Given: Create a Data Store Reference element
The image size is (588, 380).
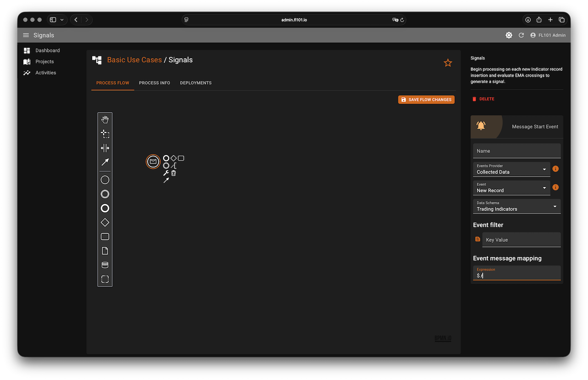Looking at the screenshot, I should coord(105,265).
